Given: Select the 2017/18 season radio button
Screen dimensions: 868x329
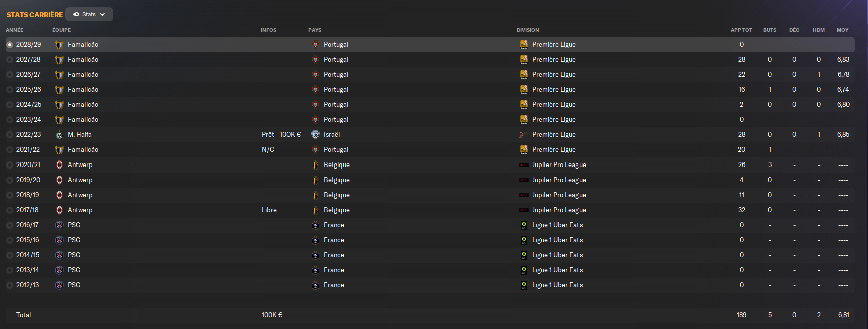Looking at the screenshot, I should [10, 210].
